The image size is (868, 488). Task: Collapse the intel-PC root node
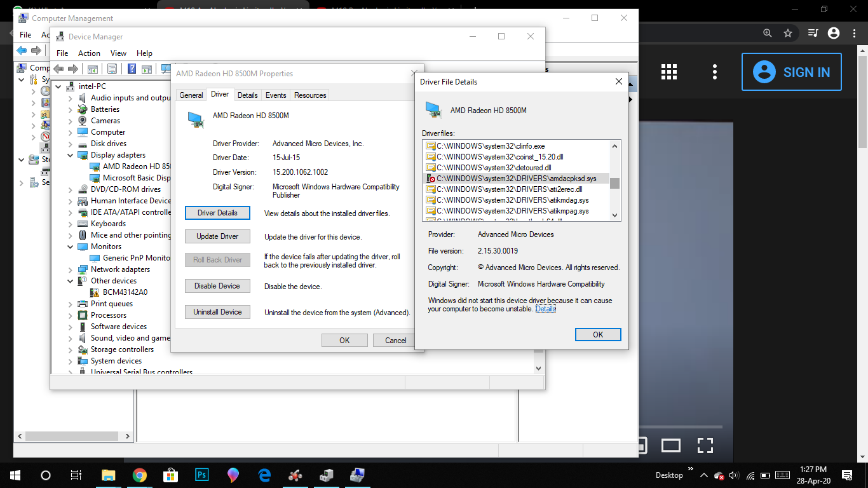coord(58,86)
